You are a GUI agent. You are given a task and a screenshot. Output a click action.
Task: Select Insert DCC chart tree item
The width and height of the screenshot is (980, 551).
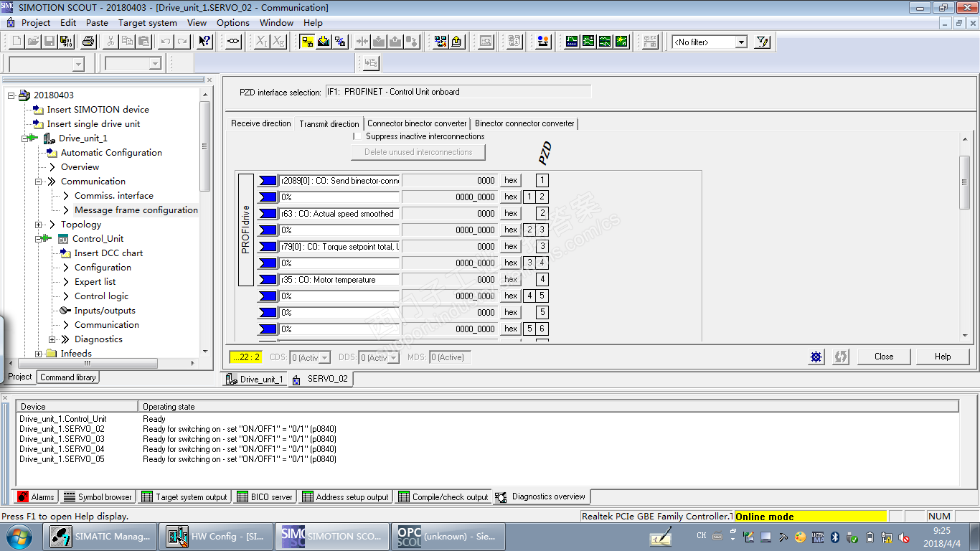(x=108, y=253)
